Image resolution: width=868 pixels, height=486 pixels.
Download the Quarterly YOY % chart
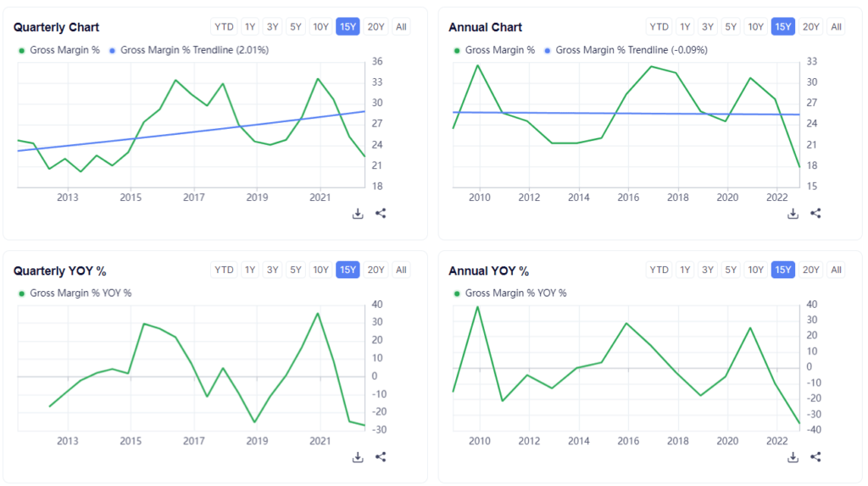(358, 457)
